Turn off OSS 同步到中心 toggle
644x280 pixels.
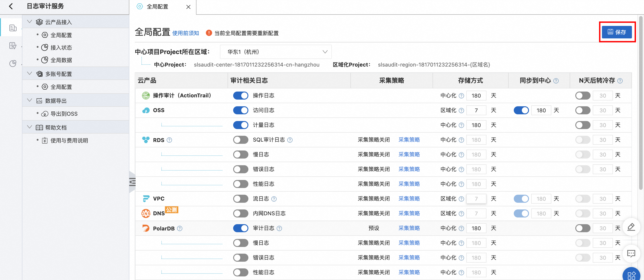(521, 110)
